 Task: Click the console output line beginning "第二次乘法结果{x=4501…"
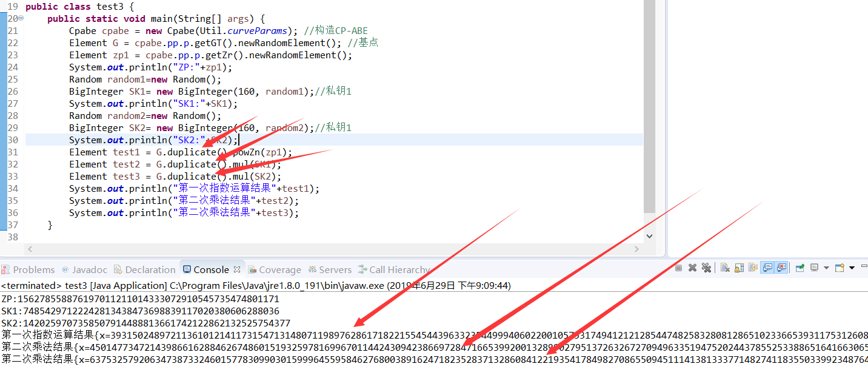[434, 347]
